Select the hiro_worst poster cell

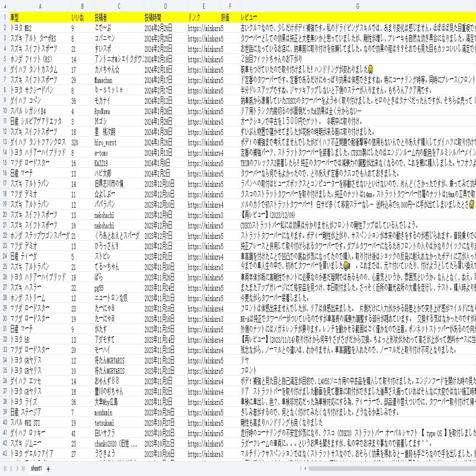119,142
